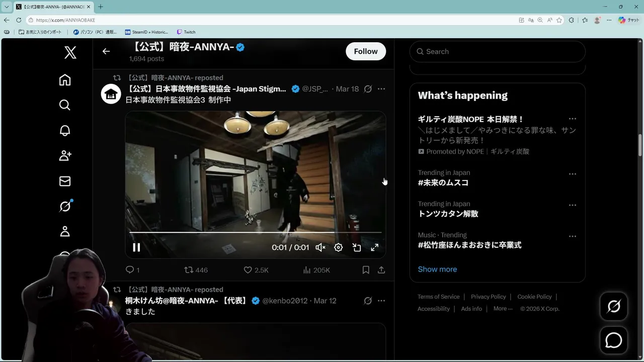Open more options for #松竹座ほんまおおきに卒業式 trend
The width and height of the screenshot is (644, 362).
pos(572,236)
